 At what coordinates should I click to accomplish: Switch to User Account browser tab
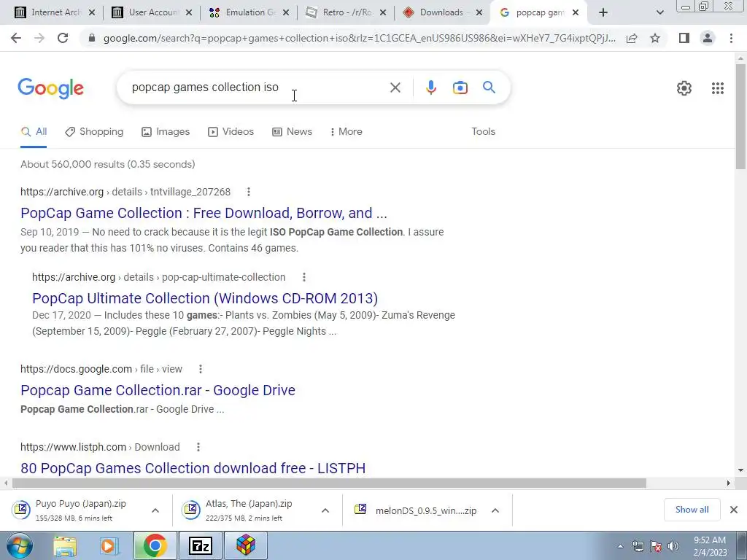(x=152, y=13)
